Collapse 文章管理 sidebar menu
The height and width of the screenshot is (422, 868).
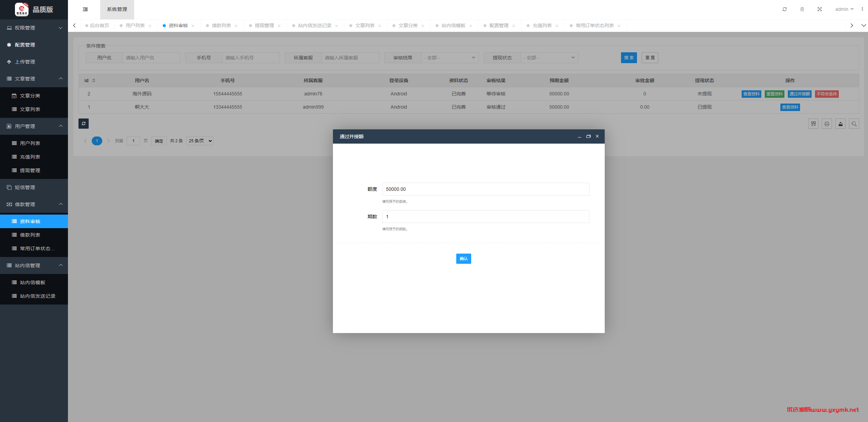point(34,79)
